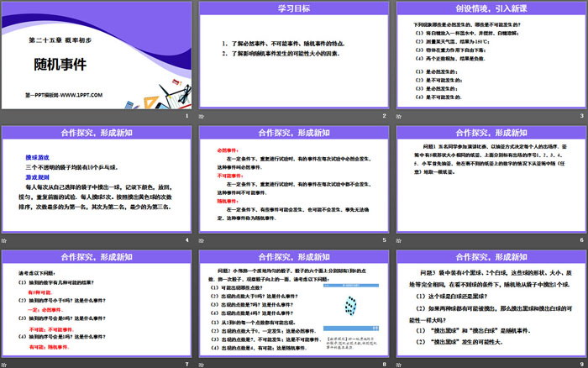Click slide number 7 below red-answers slide
Screen dimensions: 588x368
point(186,365)
